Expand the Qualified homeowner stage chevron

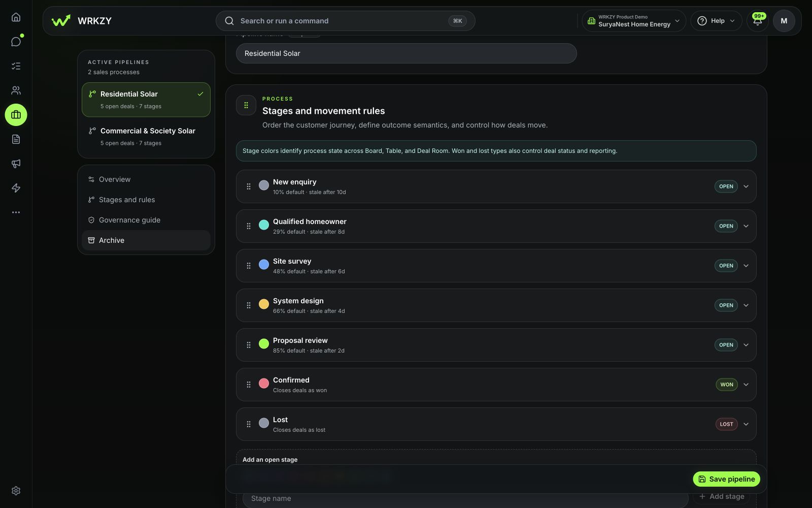[746, 226]
